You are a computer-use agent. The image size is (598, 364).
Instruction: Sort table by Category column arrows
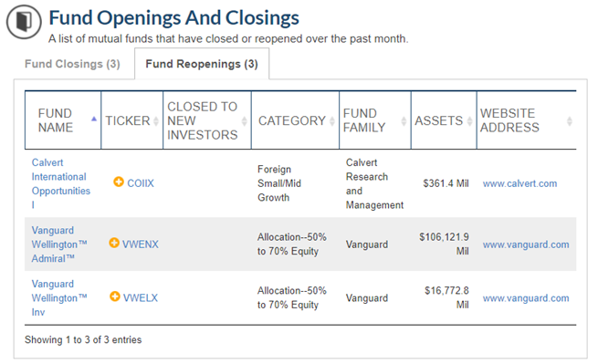click(x=332, y=120)
